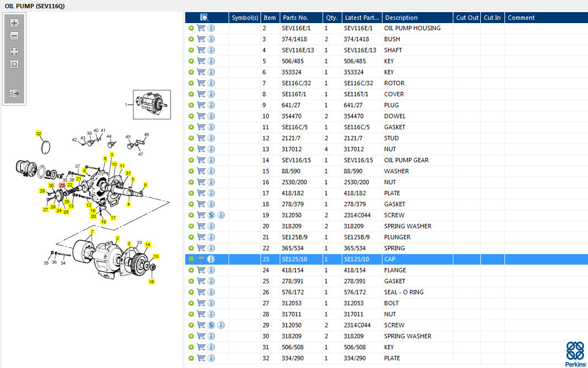Click the four-squares grid view icon
The width and height of the screenshot is (588, 368).
tap(14, 52)
